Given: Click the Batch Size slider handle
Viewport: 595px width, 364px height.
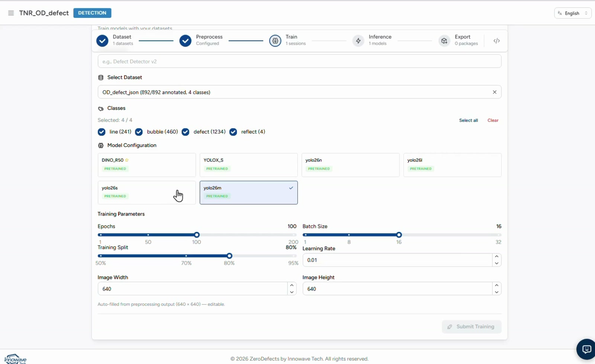Looking at the screenshot, I should tap(399, 235).
